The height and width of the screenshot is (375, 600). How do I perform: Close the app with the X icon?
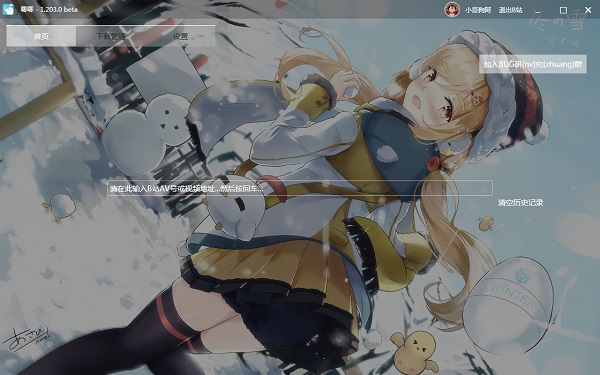(588, 10)
